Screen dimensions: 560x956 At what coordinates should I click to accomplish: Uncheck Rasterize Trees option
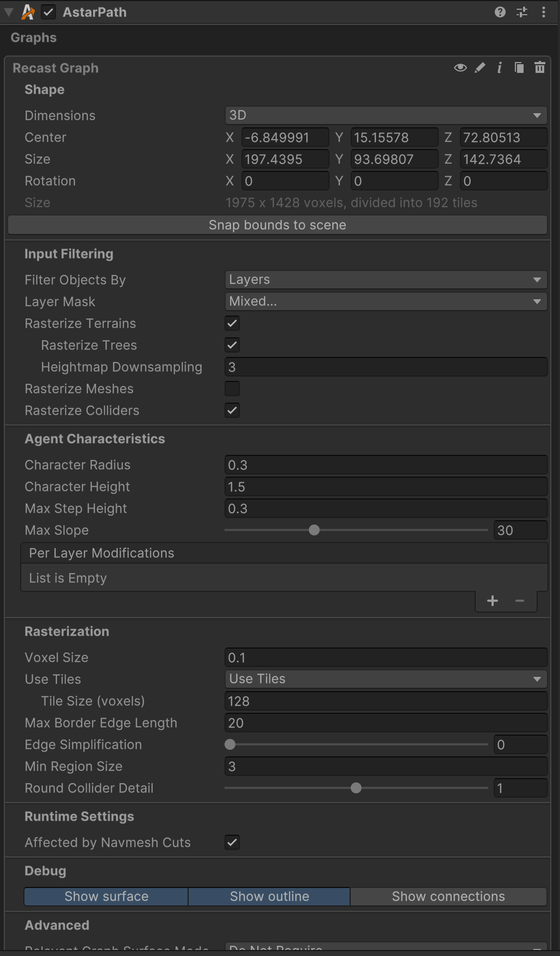click(x=232, y=345)
